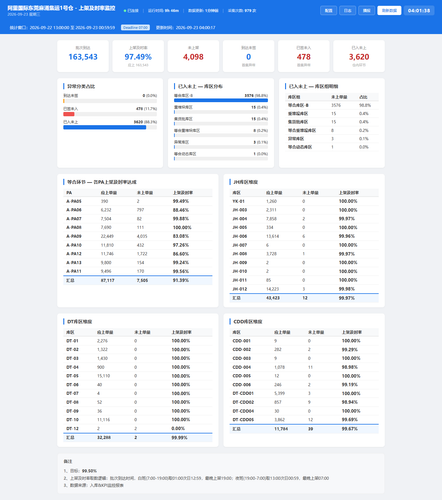Select the 4,098 red card value

tap(193, 57)
